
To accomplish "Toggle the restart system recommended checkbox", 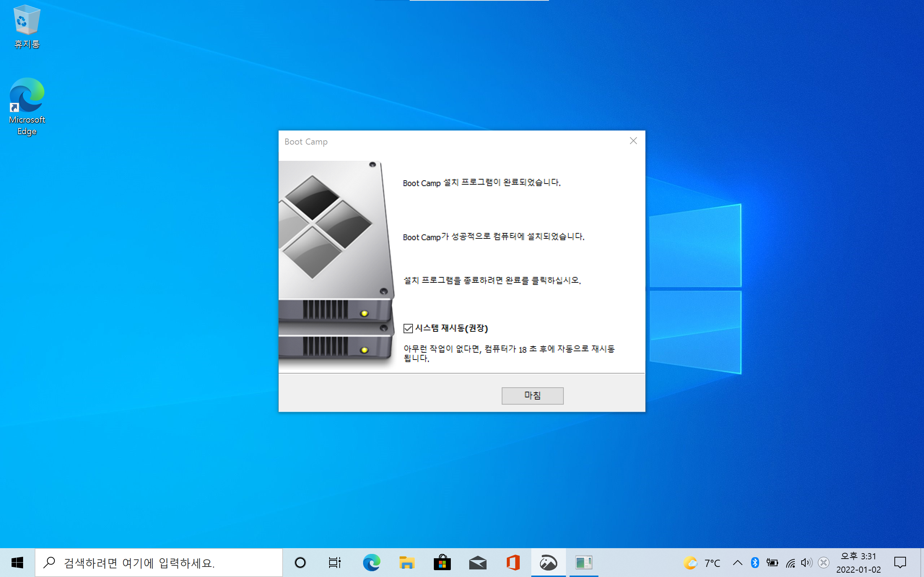I will pyautogui.click(x=408, y=328).
